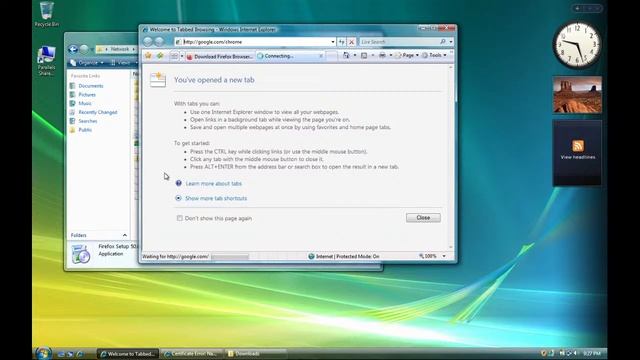The image size is (640, 360).
Task: Open the Page menu
Action: click(x=407, y=55)
